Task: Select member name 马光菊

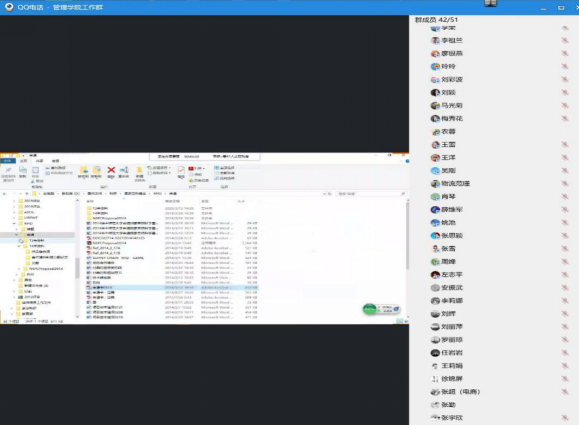Action: tap(452, 105)
